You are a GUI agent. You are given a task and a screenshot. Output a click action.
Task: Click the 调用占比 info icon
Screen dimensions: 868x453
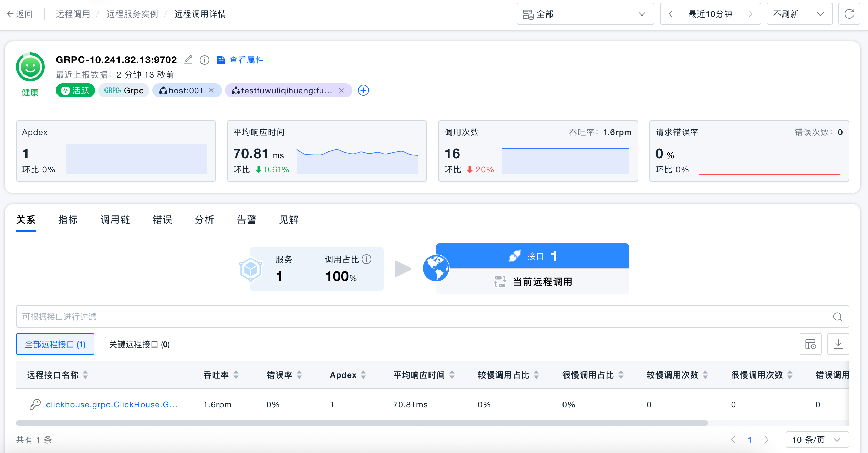[x=367, y=259]
